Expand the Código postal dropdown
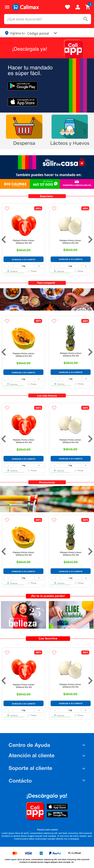 (x=42, y=33)
